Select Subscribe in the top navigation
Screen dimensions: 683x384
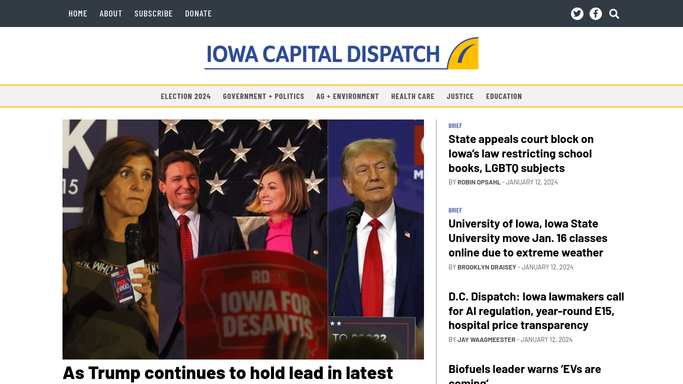(153, 13)
